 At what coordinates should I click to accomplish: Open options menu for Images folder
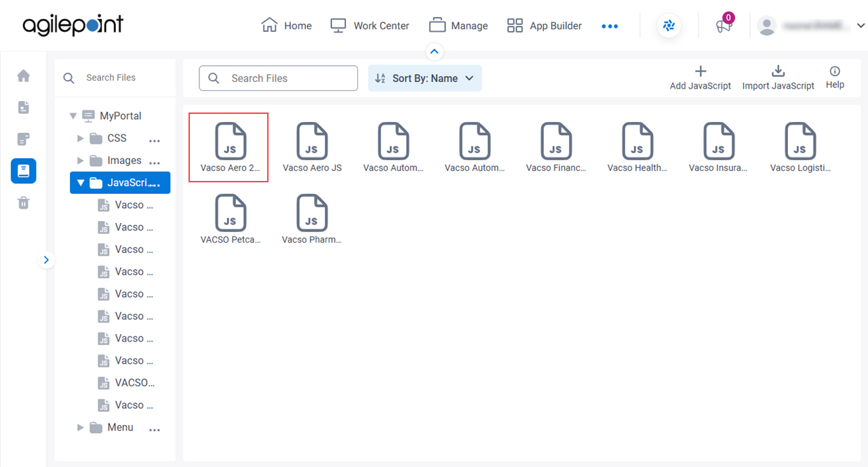(x=155, y=163)
